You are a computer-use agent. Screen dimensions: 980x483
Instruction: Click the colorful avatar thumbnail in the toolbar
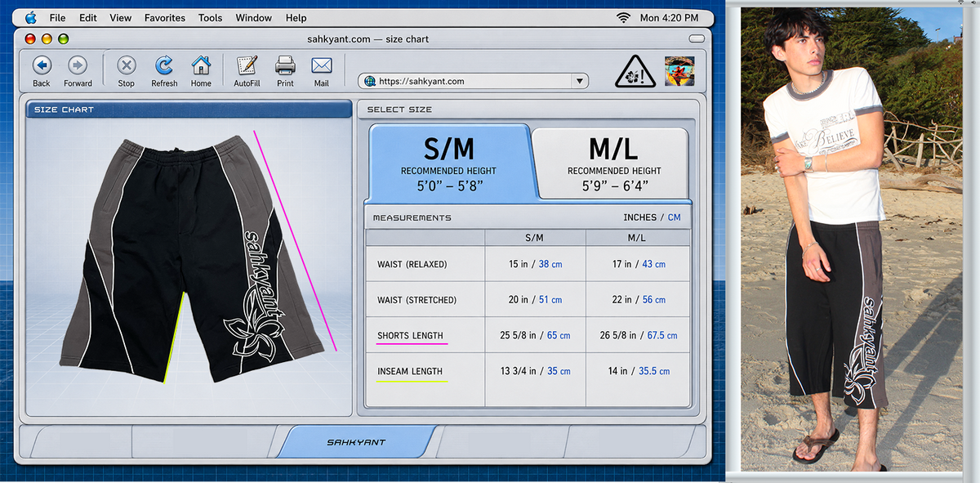coord(679,71)
